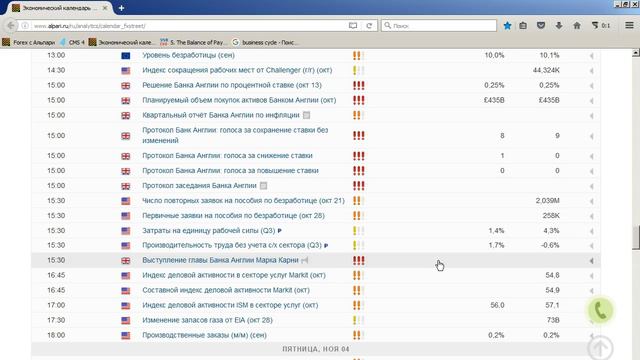The image size is (640, 360).
Task: Open the CMS 4 bookmark
Action: 72,42
